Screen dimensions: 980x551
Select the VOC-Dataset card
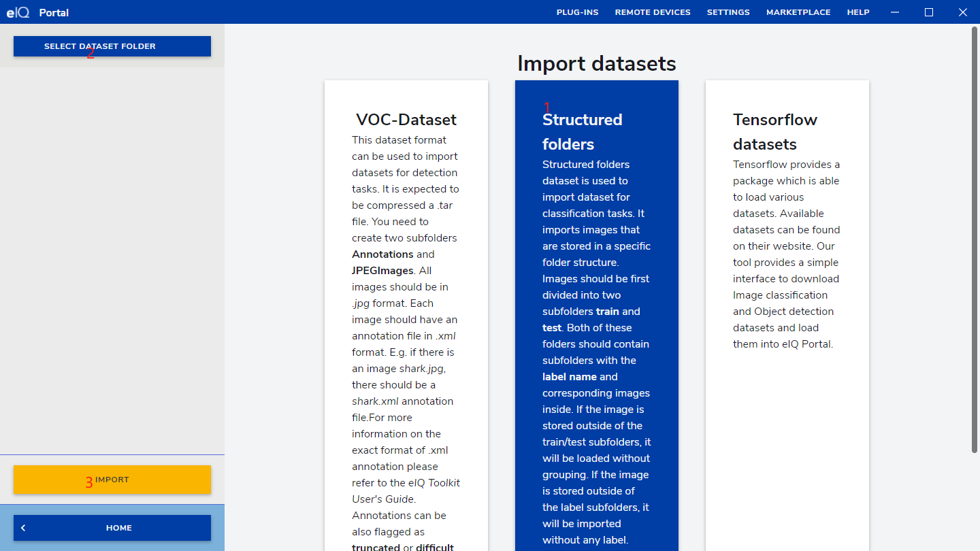coord(406,316)
